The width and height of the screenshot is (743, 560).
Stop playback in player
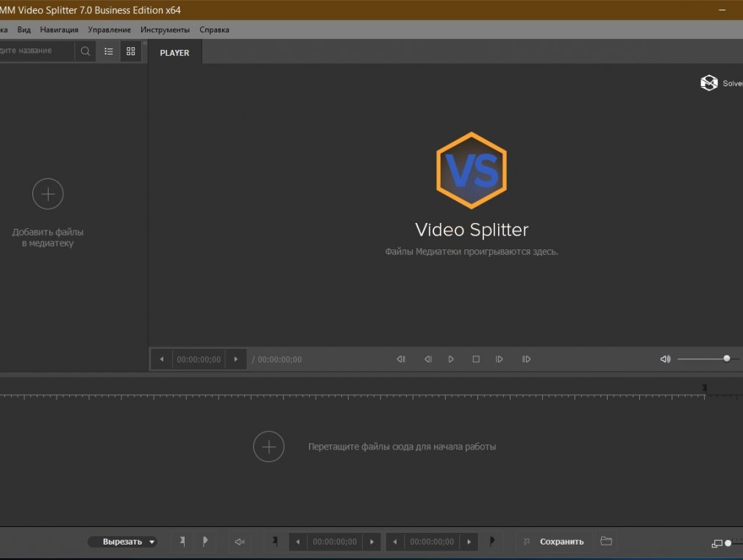476,359
